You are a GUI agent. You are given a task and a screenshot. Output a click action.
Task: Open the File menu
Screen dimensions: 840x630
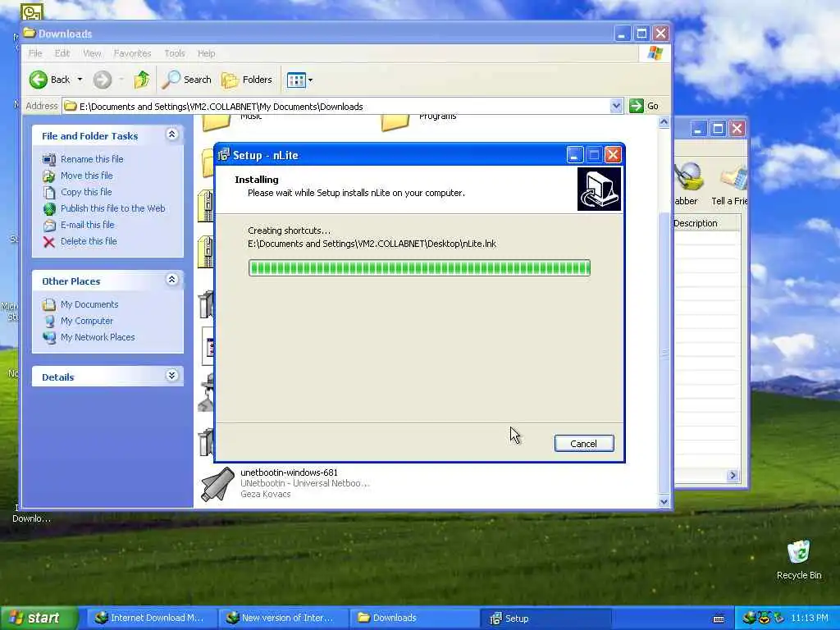tap(35, 53)
